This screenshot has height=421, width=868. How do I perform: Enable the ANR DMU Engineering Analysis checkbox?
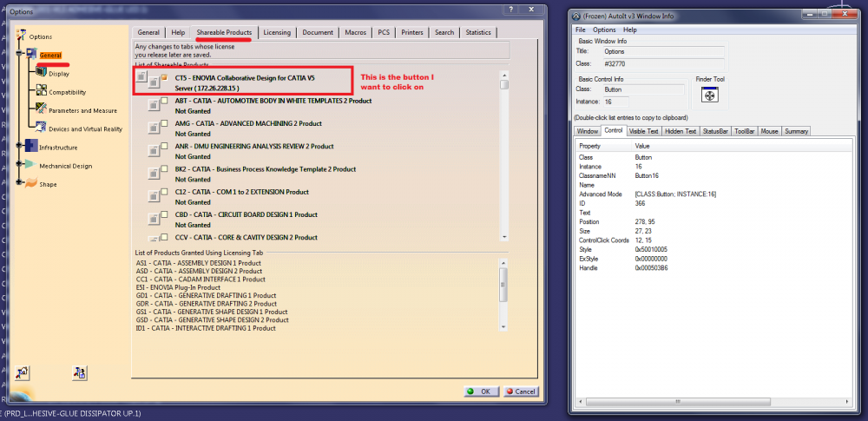(164, 146)
